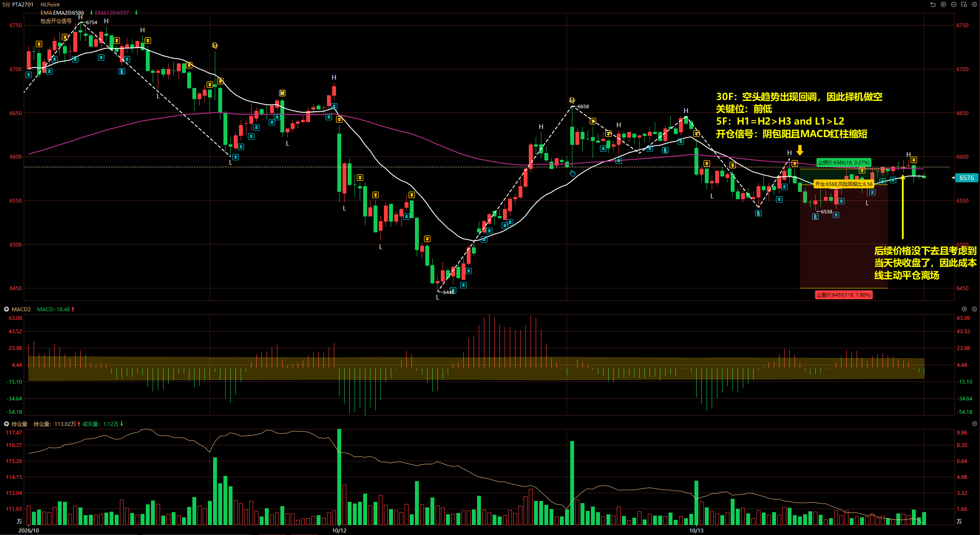
Task: Select the green 止损价:6586 stop-loss label
Action: [x=844, y=163]
